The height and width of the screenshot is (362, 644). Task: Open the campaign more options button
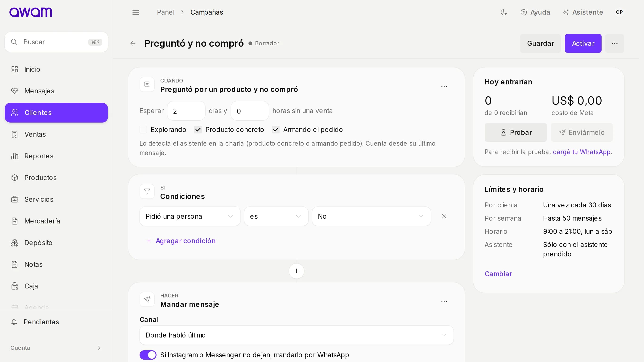coord(615,44)
